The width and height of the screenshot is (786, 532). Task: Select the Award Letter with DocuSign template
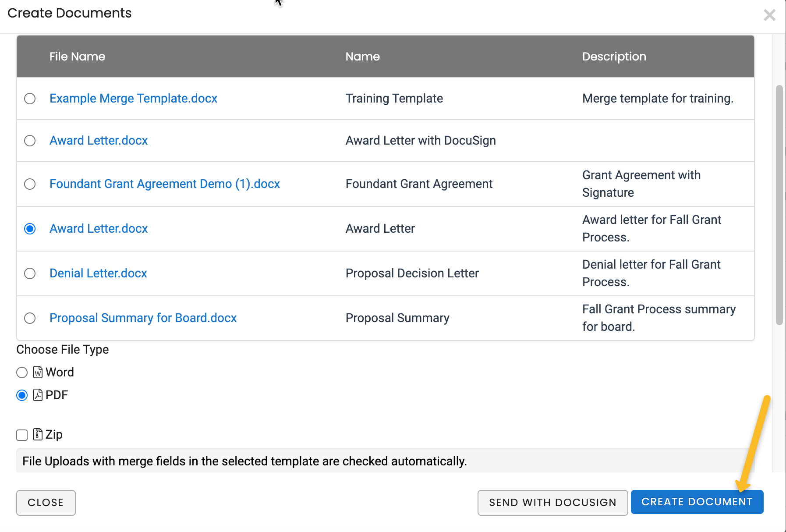(x=30, y=141)
